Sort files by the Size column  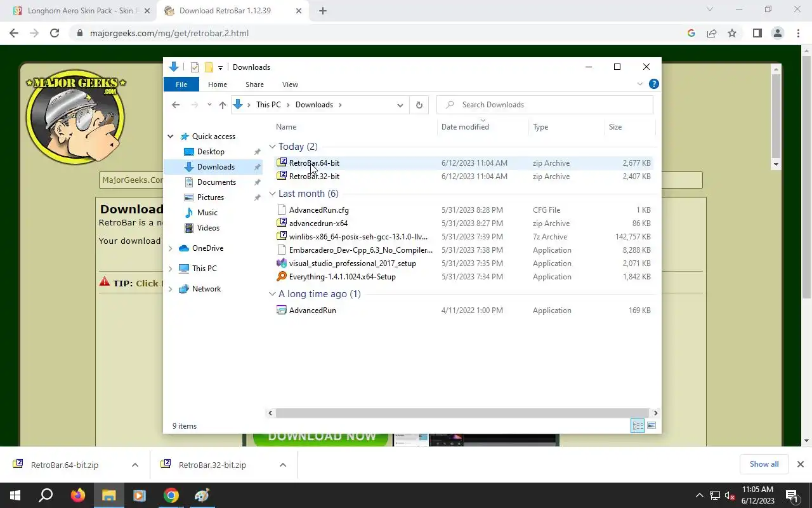615,127
